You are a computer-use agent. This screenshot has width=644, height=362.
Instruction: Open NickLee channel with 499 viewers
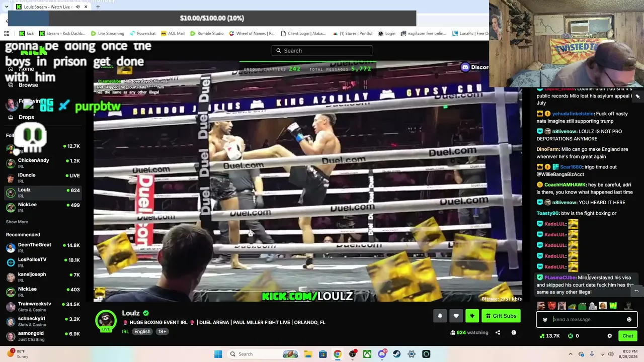(43, 207)
